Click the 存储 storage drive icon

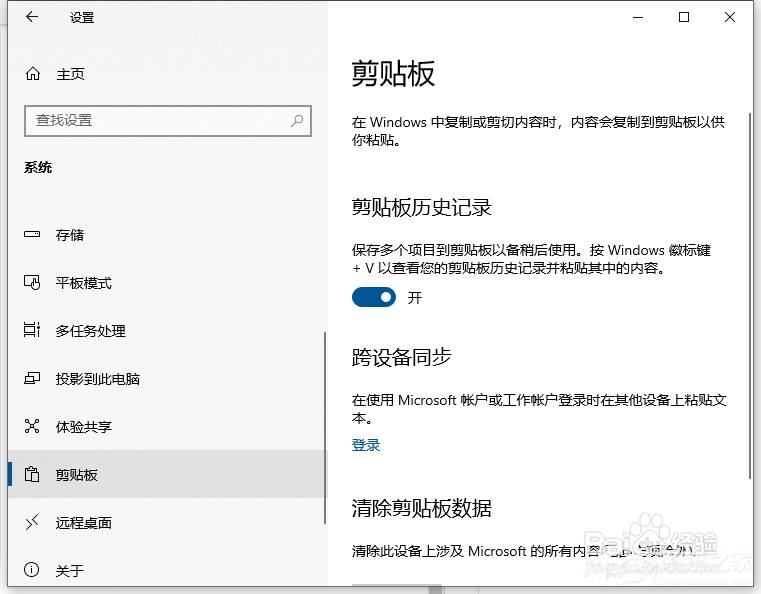[32, 234]
